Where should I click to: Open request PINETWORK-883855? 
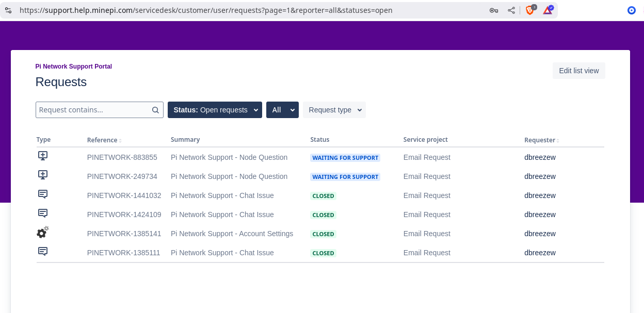point(122,157)
